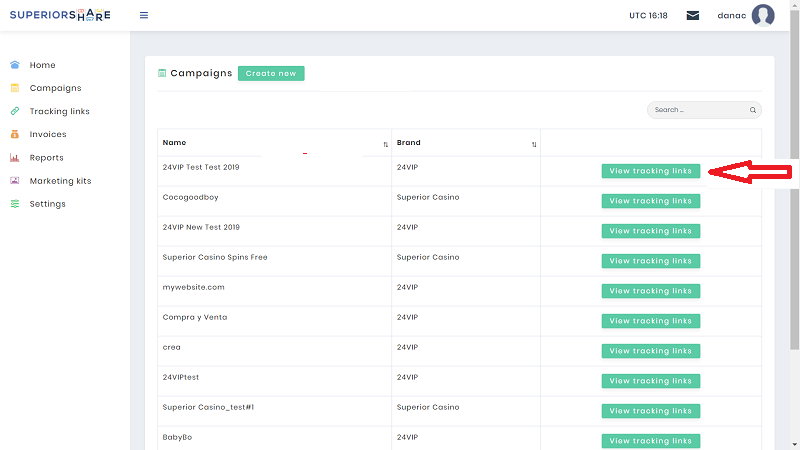
Task: View tracking links for Cocogoodboy
Action: tap(651, 201)
